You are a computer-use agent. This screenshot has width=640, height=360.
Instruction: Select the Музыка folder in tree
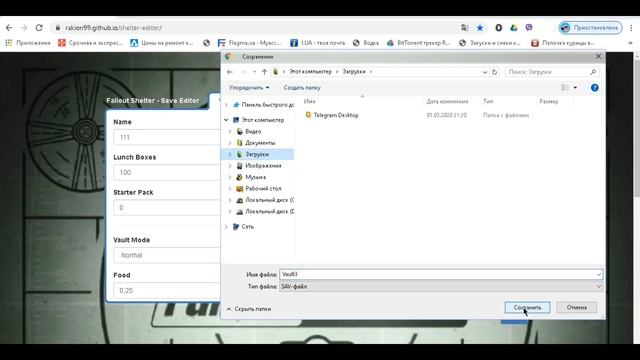[x=251, y=177]
